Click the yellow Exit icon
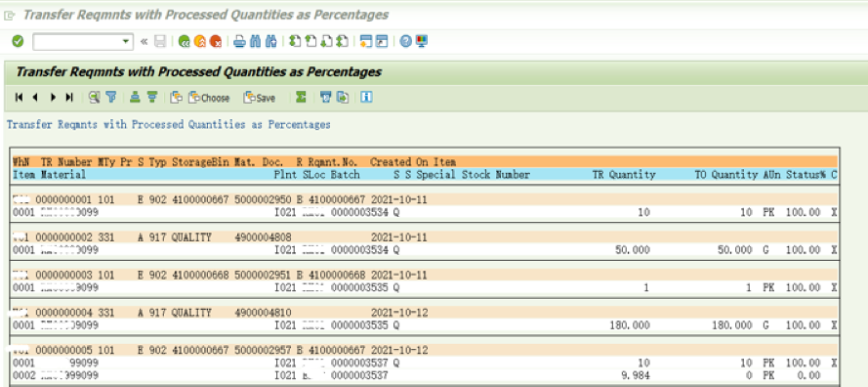This screenshot has width=868, height=387. click(x=200, y=42)
